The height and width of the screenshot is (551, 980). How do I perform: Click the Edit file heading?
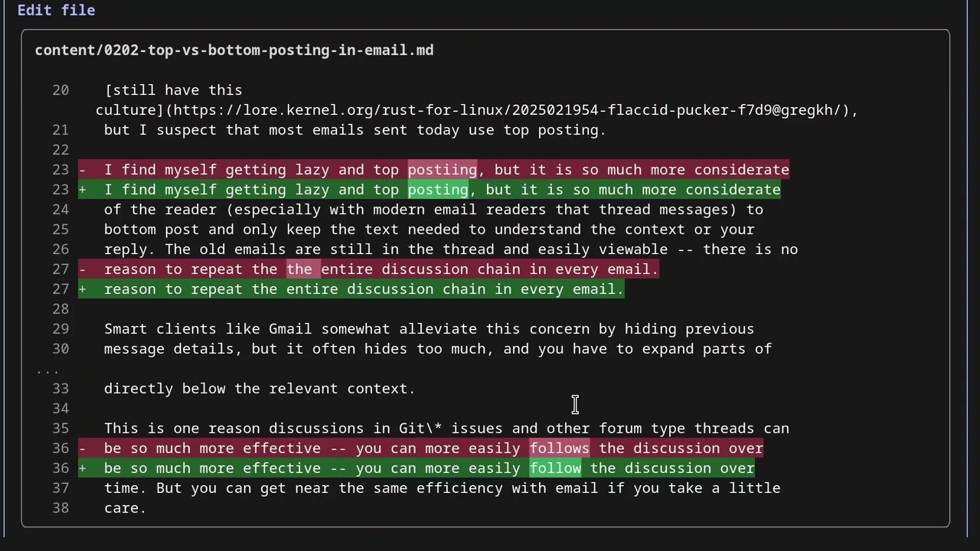(x=56, y=10)
